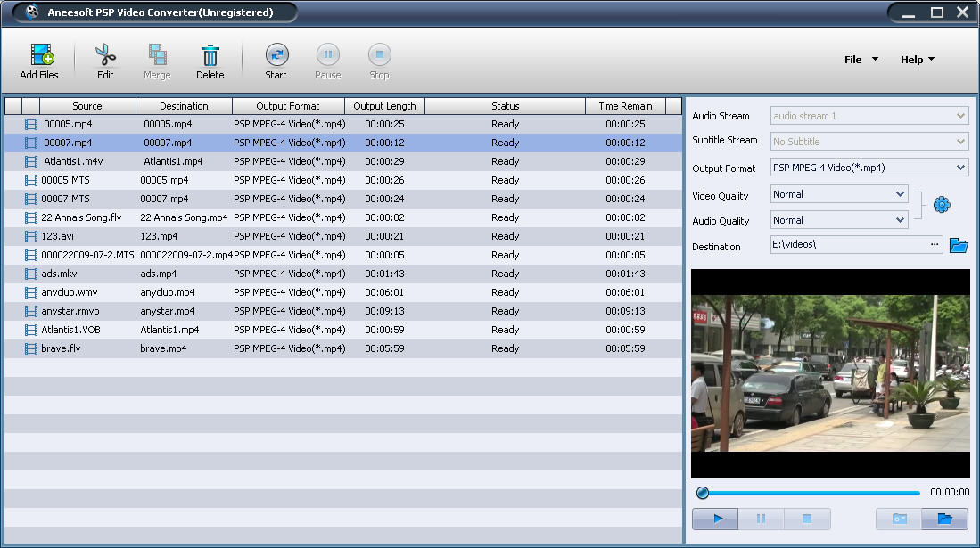The width and height of the screenshot is (980, 548).
Task: Start the conversion
Action: 276,55
